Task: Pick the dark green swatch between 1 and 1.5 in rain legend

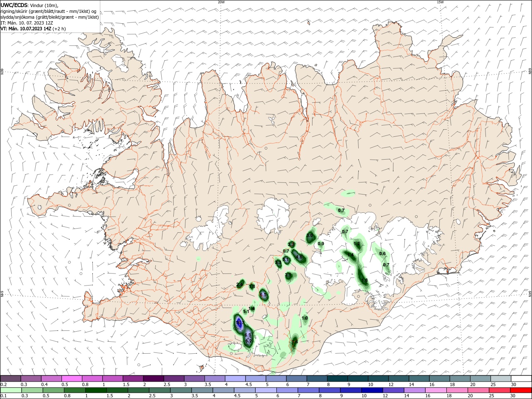Action: point(96,390)
